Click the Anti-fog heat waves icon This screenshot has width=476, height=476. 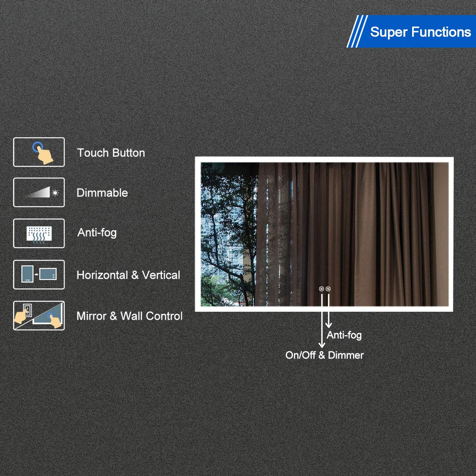click(39, 233)
